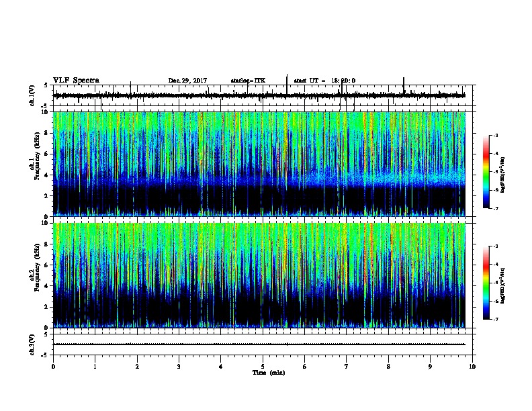This screenshot has width=532, height=411.
Task: Click the ch.1 colorbar log(PSD) unit label
Action: [x=503, y=175]
